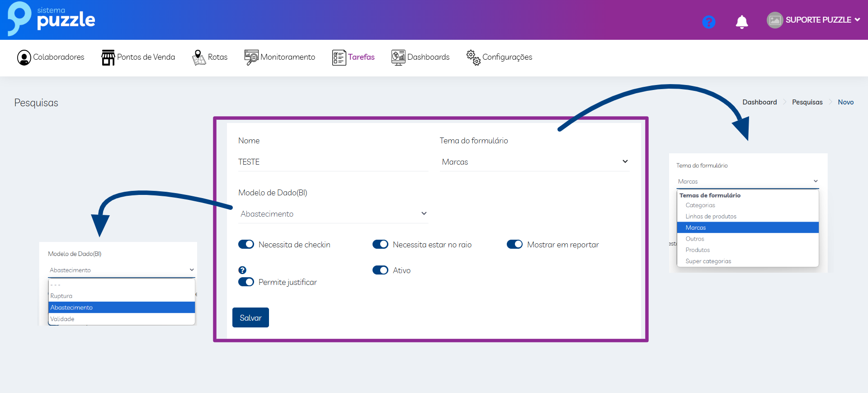
Task: Click the Colaboradores person icon
Action: tap(24, 57)
